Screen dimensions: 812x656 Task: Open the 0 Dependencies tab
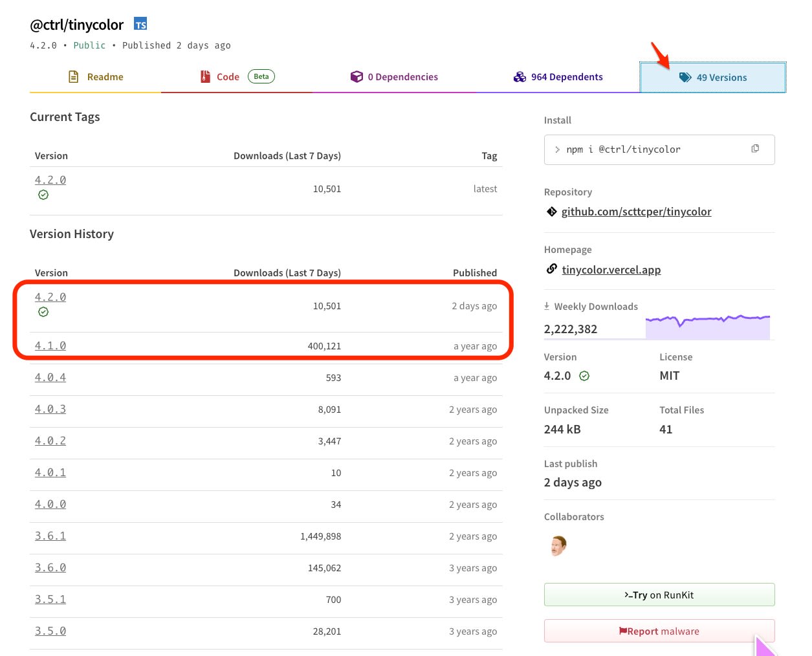click(x=394, y=77)
